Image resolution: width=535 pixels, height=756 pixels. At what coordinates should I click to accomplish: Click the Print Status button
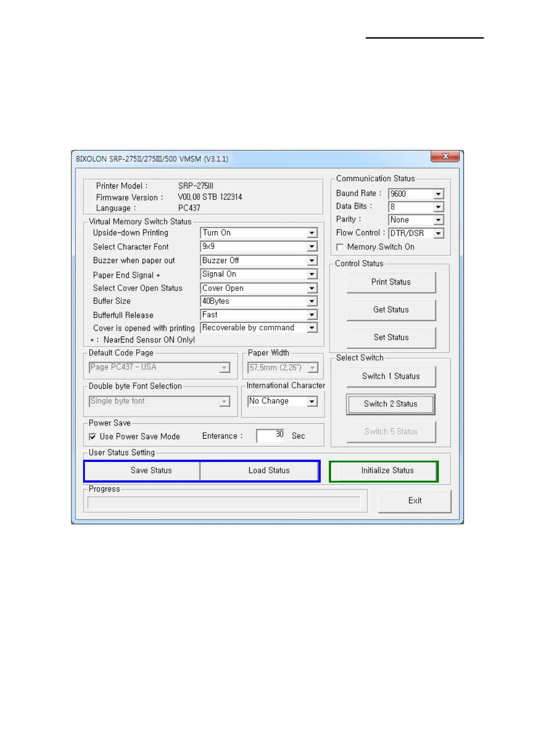391,282
